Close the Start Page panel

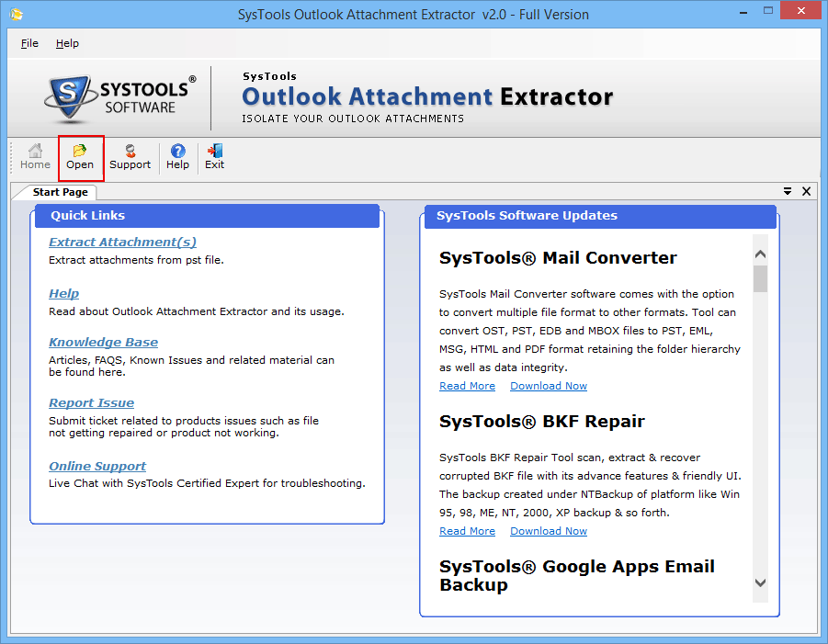coord(806,191)
